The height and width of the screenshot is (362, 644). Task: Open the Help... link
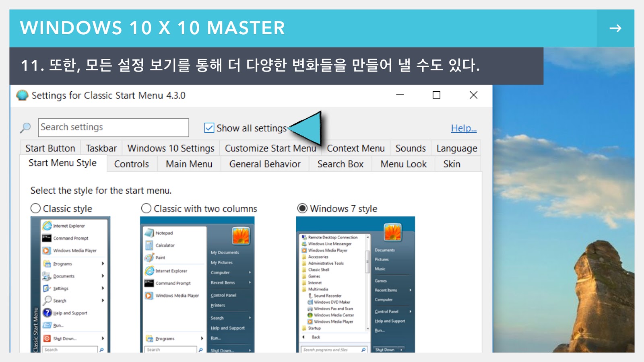tap(464, 128)
